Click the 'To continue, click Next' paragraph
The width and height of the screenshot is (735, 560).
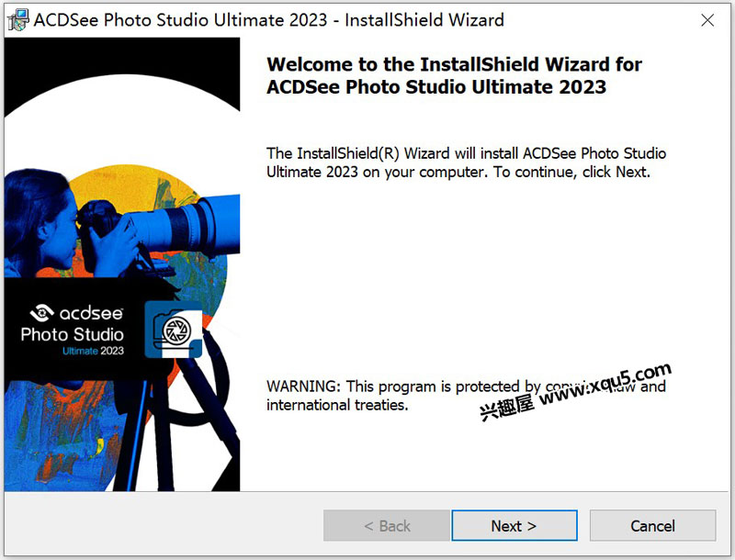click(x=466, y=162)
